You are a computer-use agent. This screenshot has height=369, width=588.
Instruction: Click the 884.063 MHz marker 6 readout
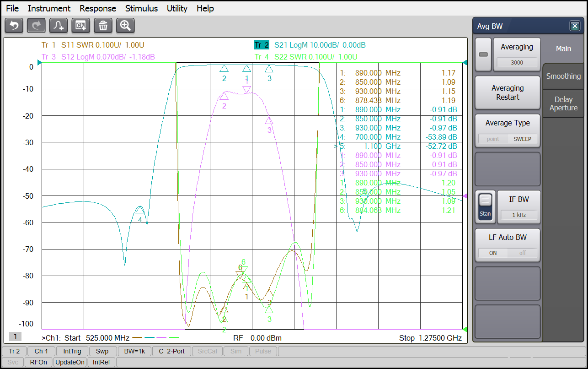(x=378, y=210)
